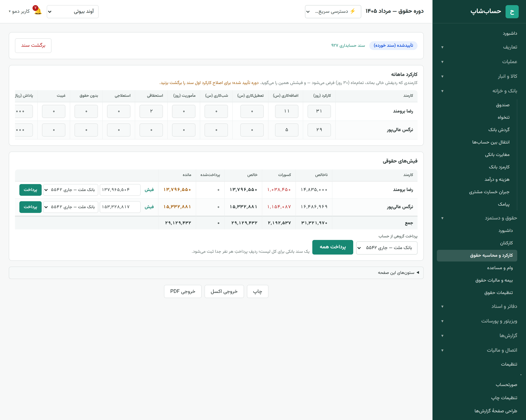This screenshot has height=420, width=526.
Task: Open مغایرت بانکی in the sidebar
Action: pyautogui.click(x=497, y=155)
